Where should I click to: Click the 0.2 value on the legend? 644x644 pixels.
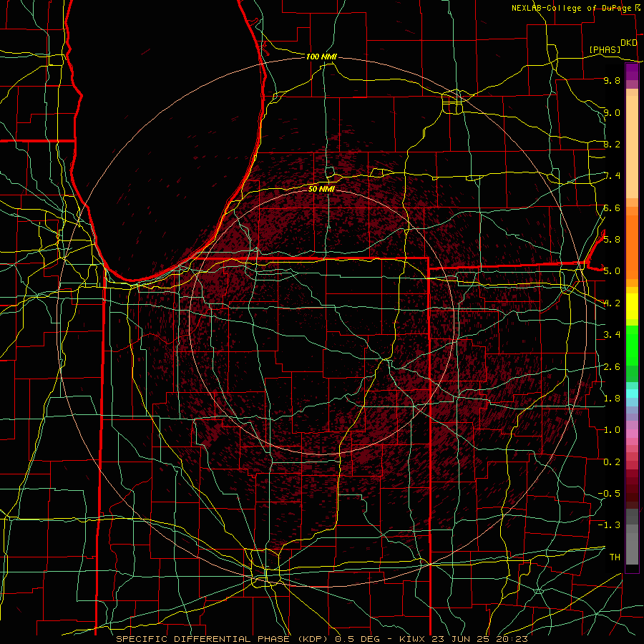(612, 462)
